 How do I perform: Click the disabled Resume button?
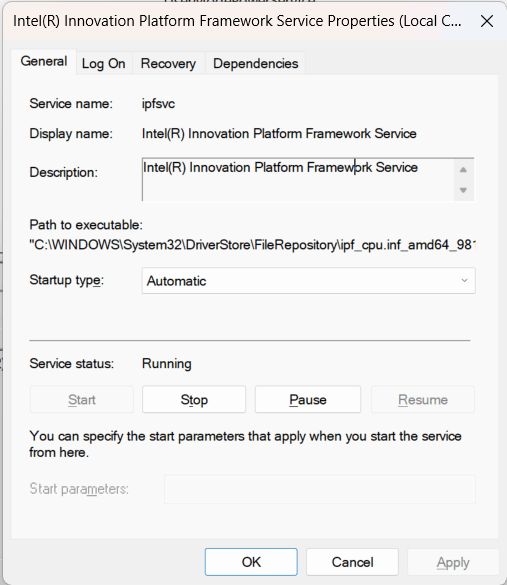(423, 400)
